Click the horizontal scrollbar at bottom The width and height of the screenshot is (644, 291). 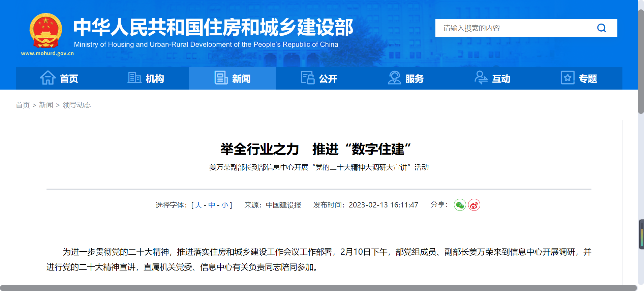tap(317, 288)
